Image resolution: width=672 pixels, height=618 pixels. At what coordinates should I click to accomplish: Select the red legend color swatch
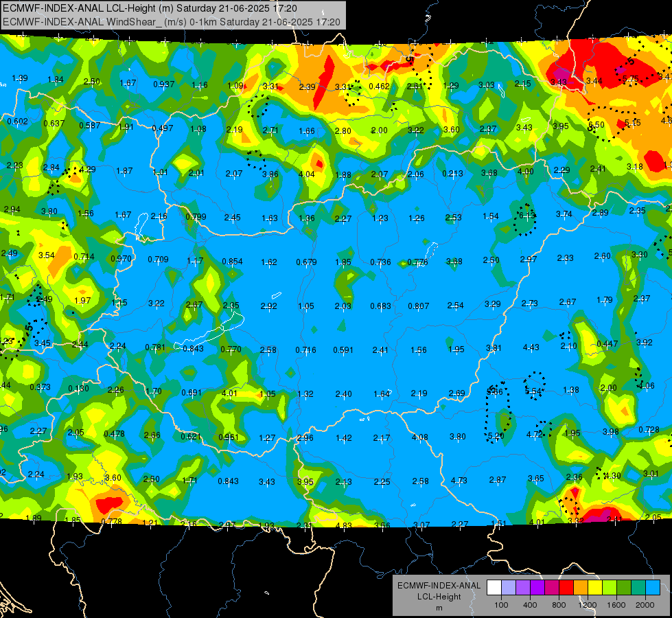tap(566, 588)
